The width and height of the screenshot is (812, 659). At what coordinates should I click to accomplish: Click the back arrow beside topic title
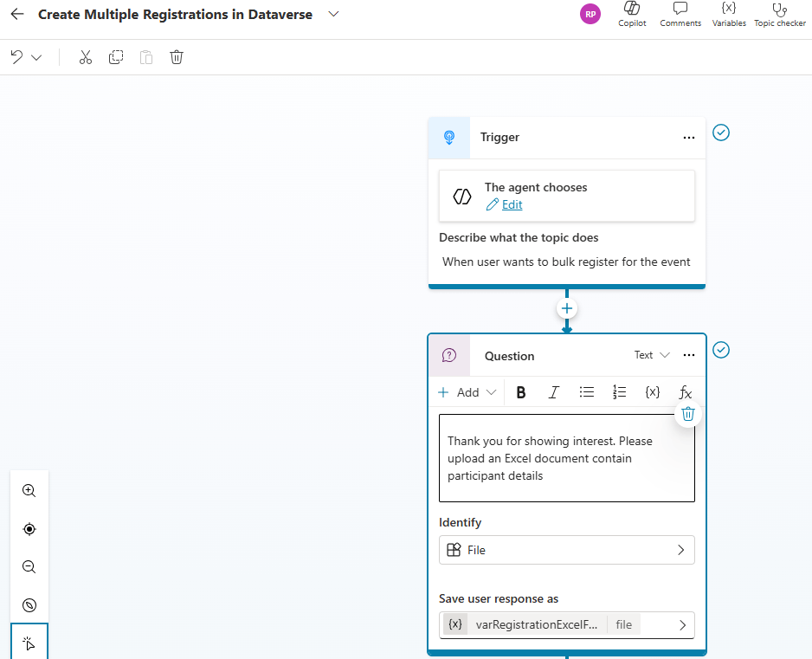click(x=17, y=15)
